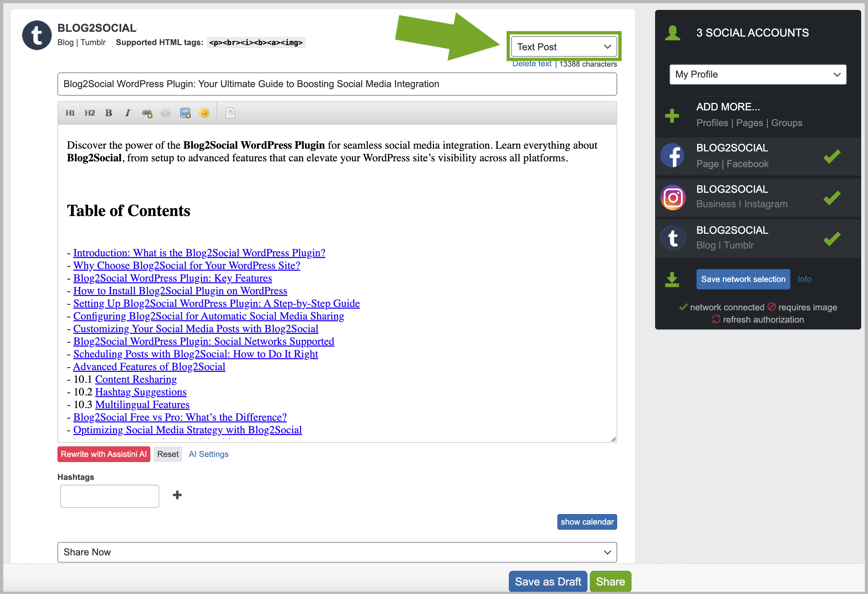Image resolution: width=868 pixels, height=594 pixels.
Task: Open the emoji smiley picker
Action: coord(204,113)
